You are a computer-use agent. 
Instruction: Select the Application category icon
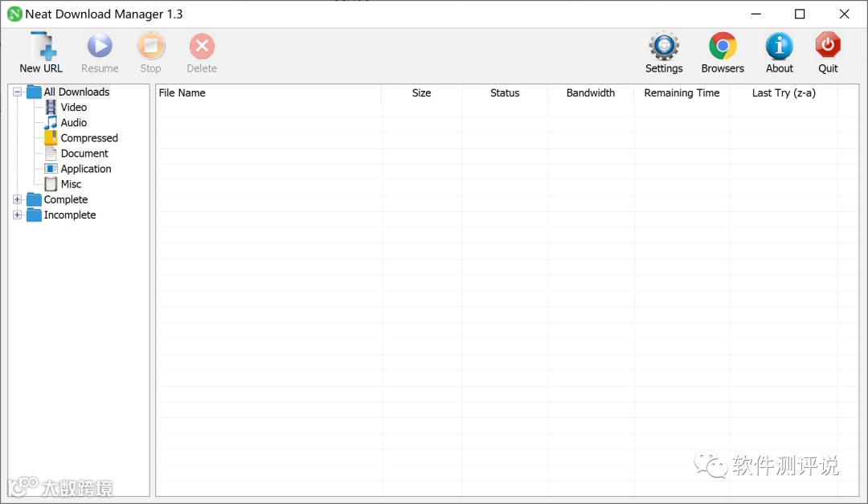click(x=51, y=168)
